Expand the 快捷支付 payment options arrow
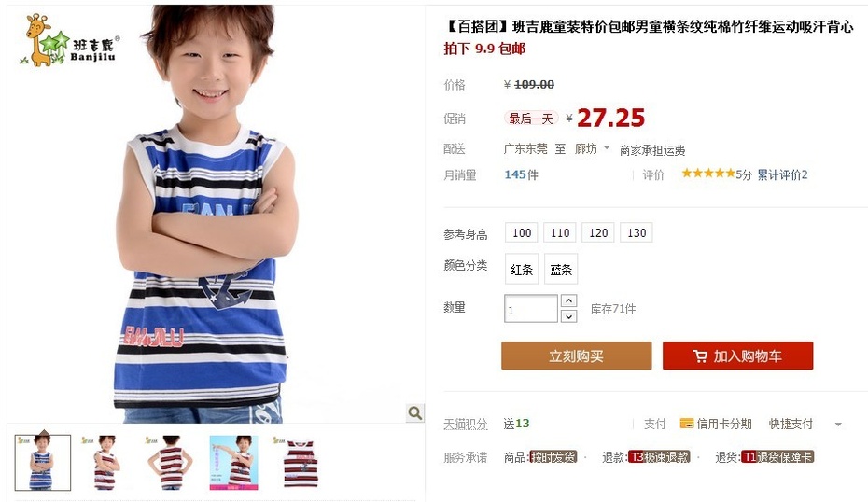Screen dimensions: 868x502 pyautogui.click(x=838, y=425)
